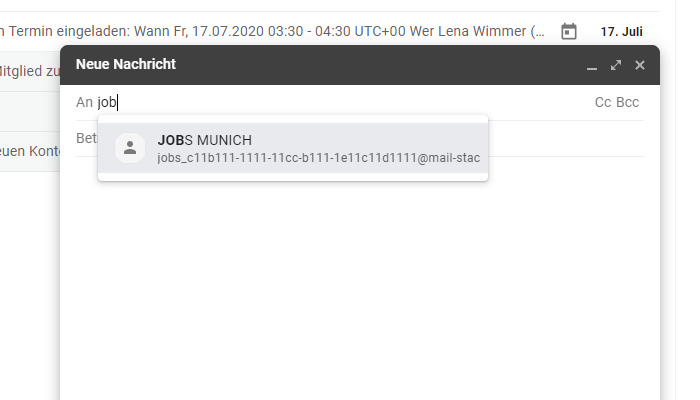Open the Termin eingeladen email from Lena Wimmer

272,31
